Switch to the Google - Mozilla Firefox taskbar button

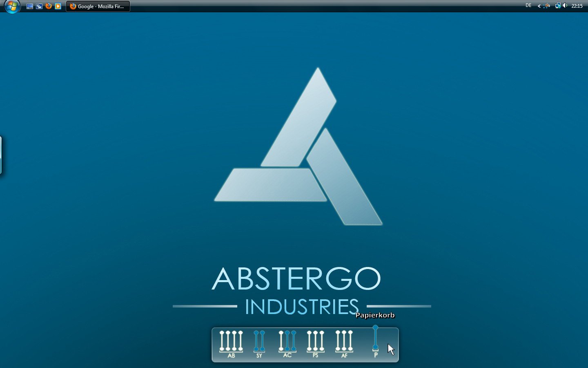click(98, 6)
